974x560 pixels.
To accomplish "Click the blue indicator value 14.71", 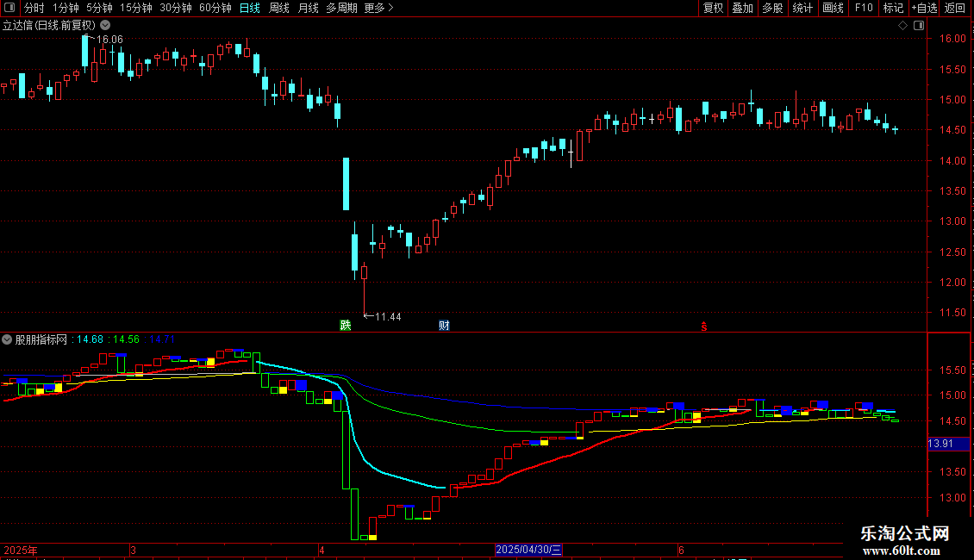I will point(162,339).
